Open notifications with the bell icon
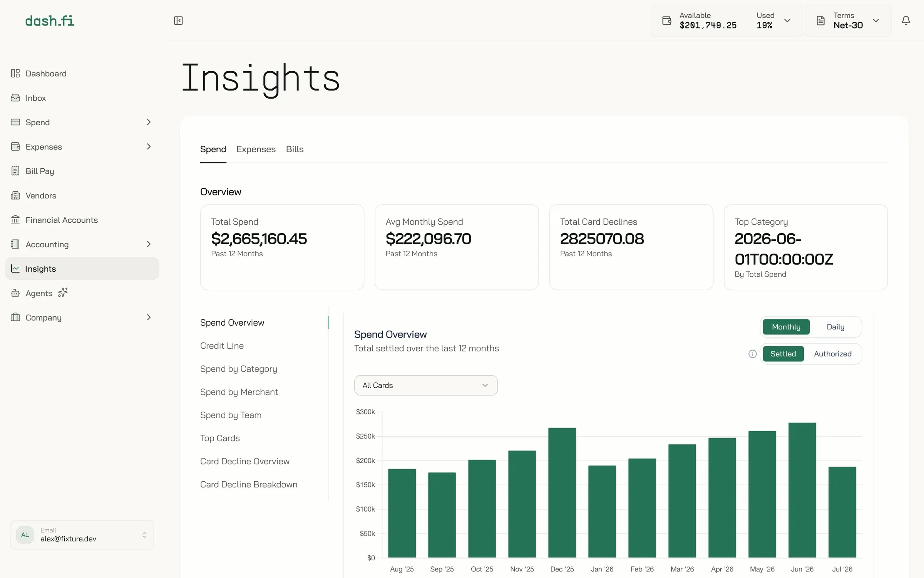Viewport: 924px width, 578px height. [x=906, y=20]
